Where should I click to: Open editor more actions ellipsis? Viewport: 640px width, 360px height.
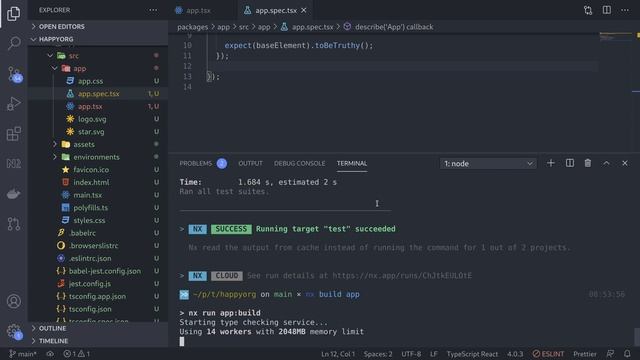[625, 10]
